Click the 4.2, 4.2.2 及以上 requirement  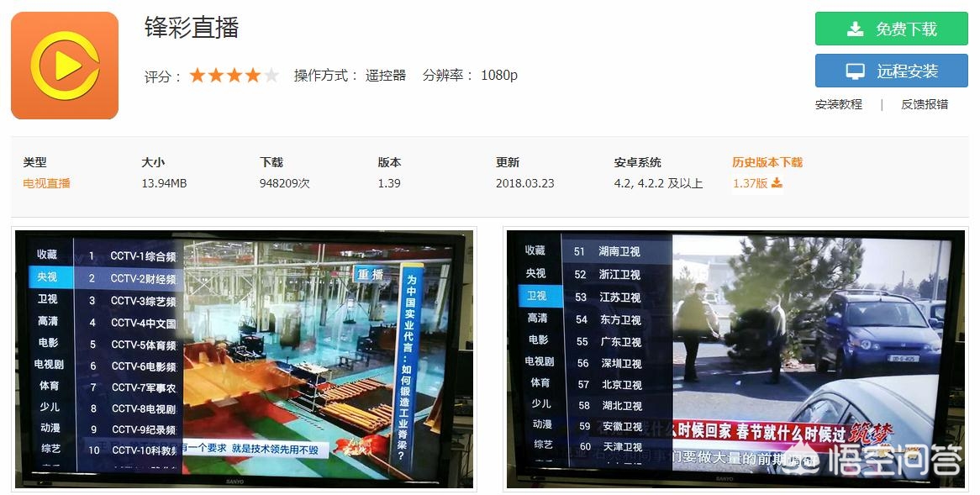click(x=658, y=183)
